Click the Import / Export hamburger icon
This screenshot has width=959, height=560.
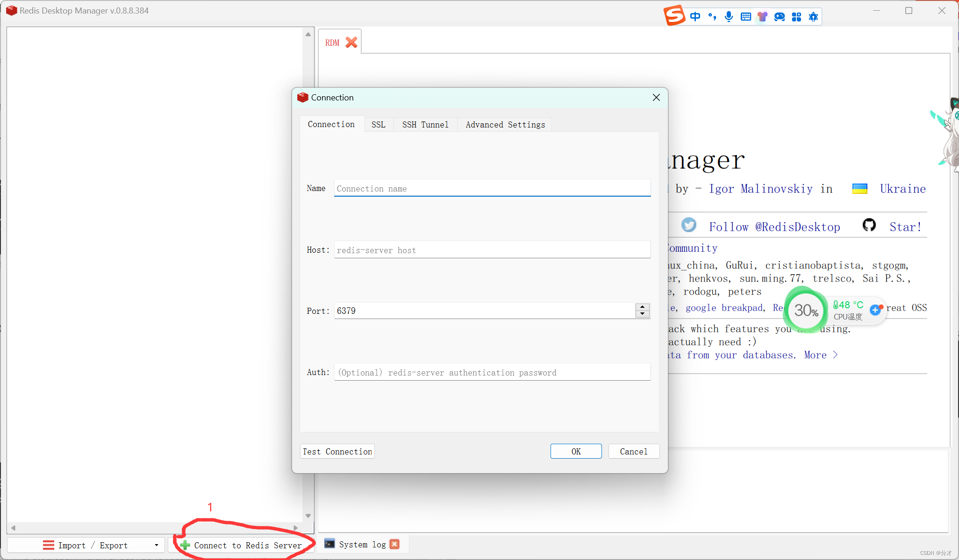[48, 545]
